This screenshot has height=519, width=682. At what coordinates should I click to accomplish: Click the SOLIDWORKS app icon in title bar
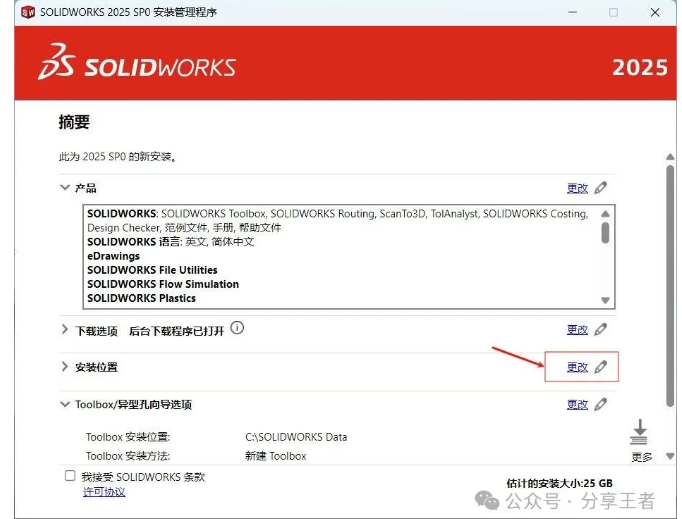pos(28,12)
